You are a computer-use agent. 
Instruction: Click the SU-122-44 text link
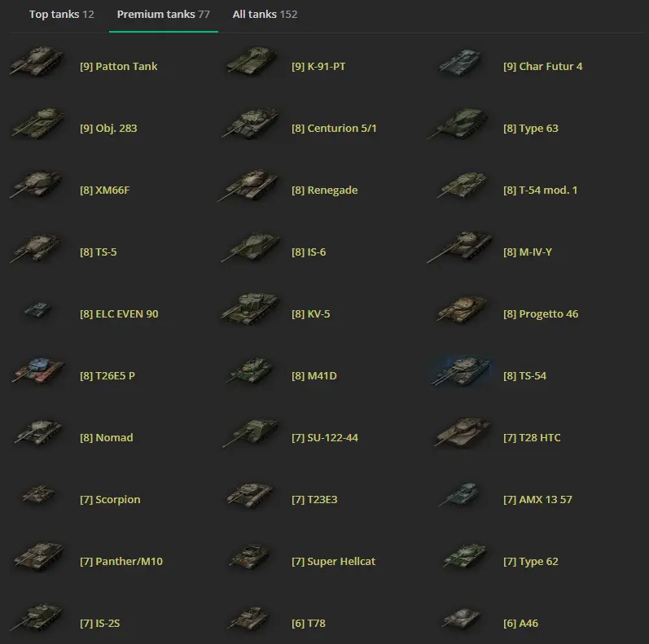click(x=324, y=438)
